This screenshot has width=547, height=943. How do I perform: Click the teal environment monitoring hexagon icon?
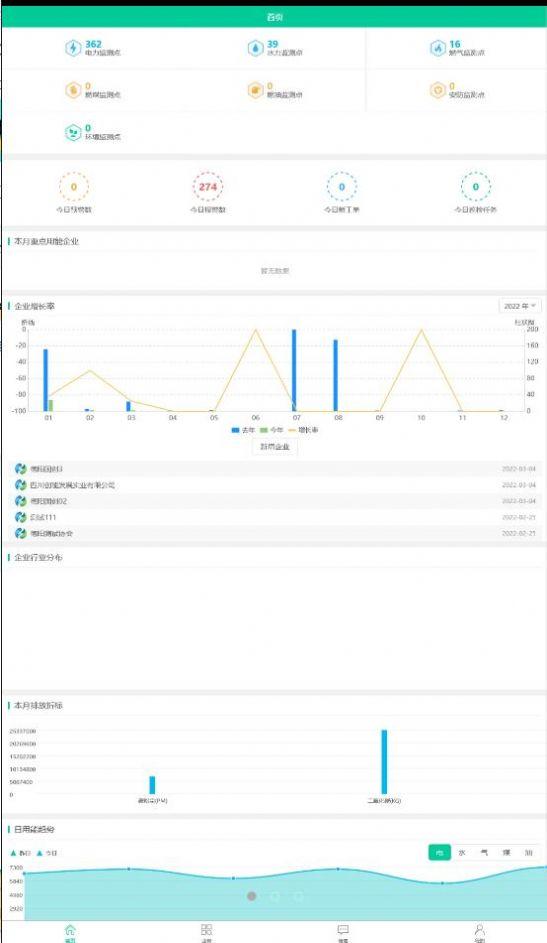(x=73, y=132)
